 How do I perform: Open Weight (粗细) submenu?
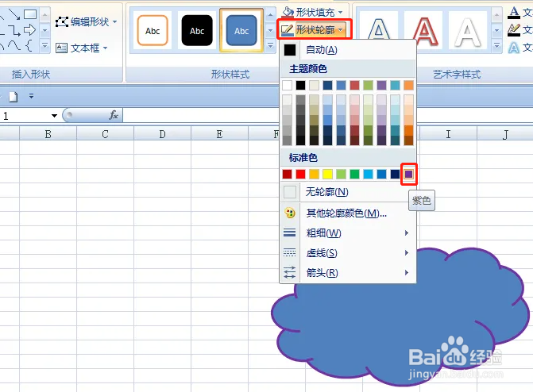coord(348,233)
